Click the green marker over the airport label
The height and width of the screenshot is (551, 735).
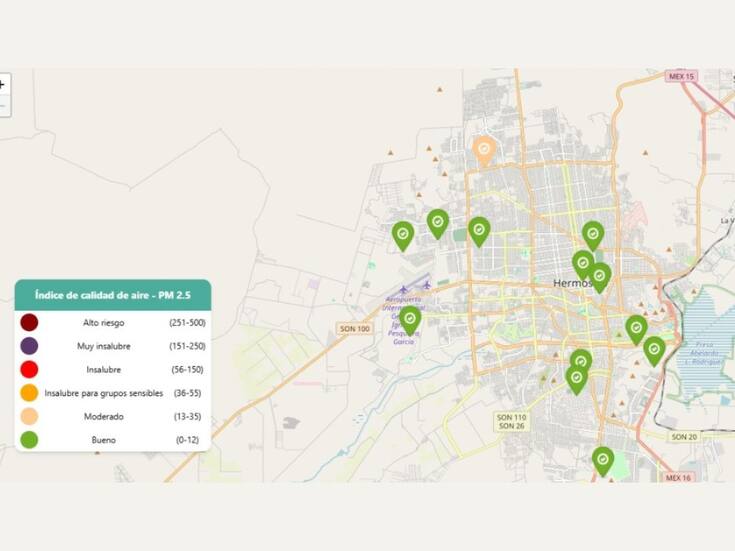tap(410, 320)
